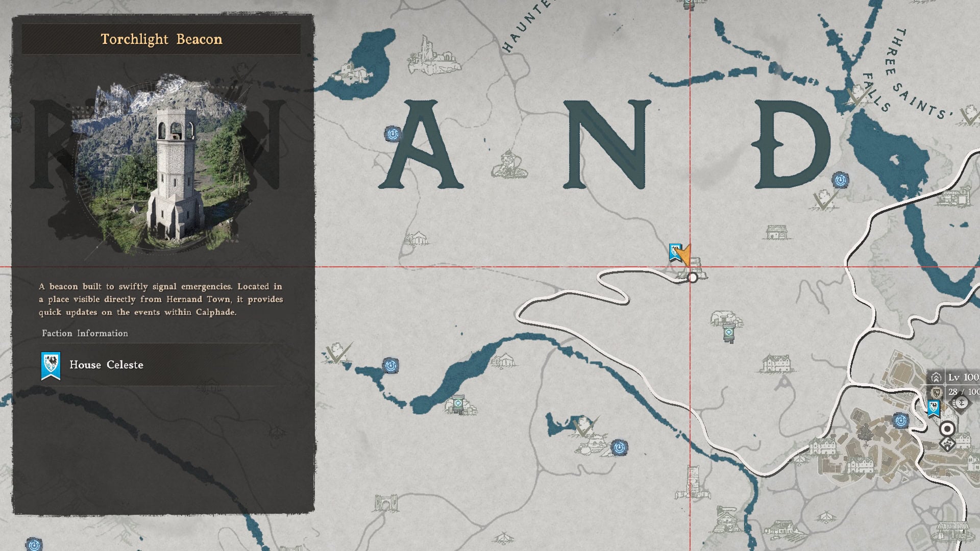Click the white route endpoint circle at the beacon
Image resolution: width=980 pixels, height=551 pixels.
[x=693, y=278]
